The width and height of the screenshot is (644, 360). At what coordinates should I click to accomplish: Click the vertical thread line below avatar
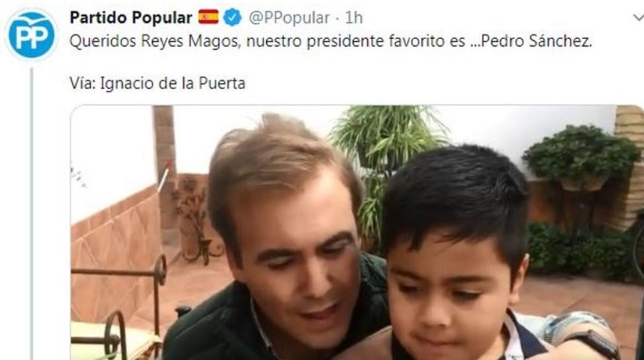pos(32,214)
